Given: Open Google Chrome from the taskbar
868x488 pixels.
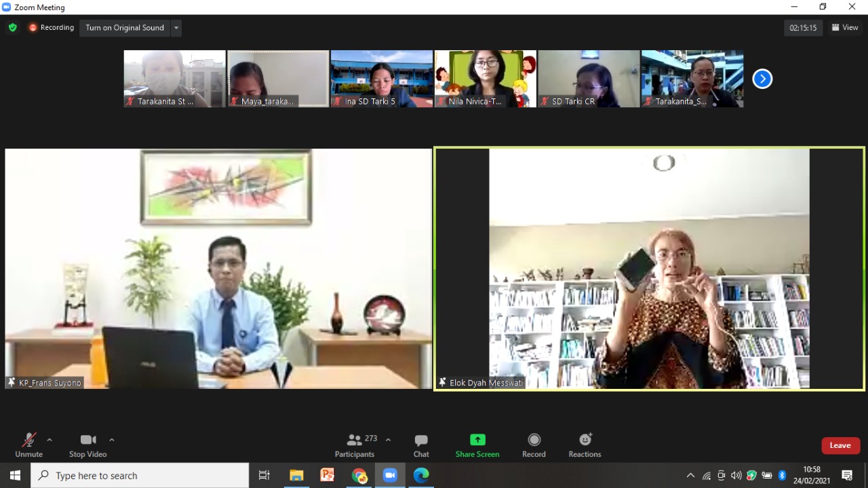Looking at the screenshot, I should [359, 475].
